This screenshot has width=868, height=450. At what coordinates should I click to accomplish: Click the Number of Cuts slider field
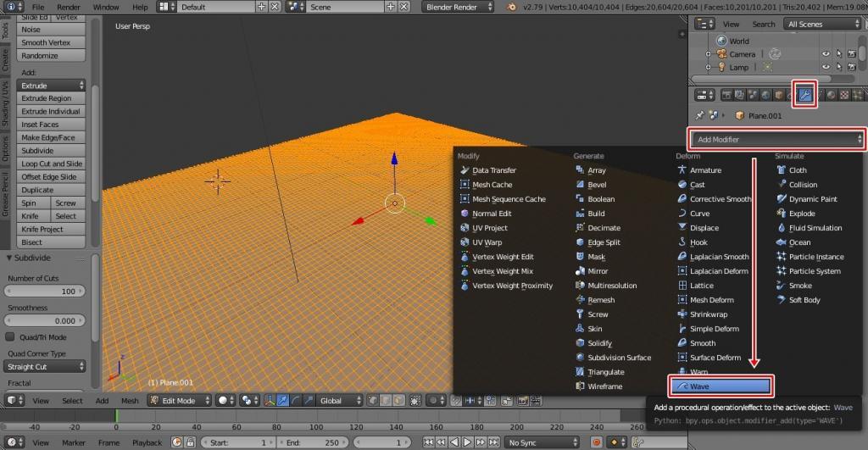[x=45, y=291]
